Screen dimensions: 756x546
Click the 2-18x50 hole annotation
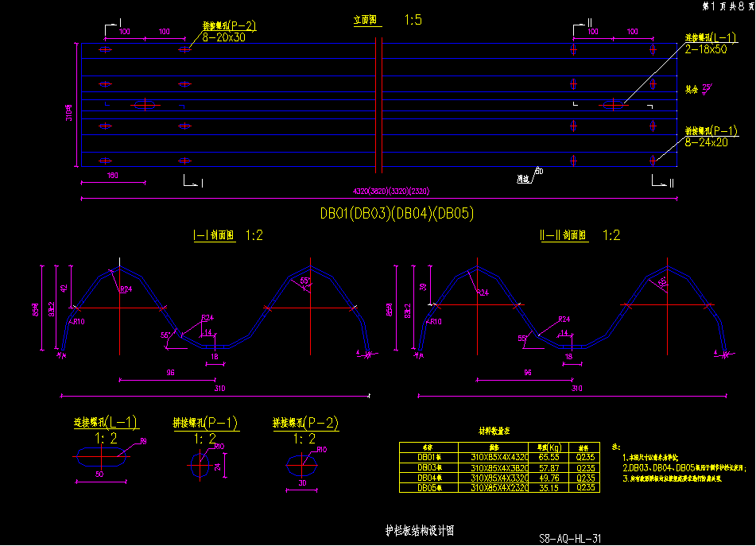click(706, 49)
